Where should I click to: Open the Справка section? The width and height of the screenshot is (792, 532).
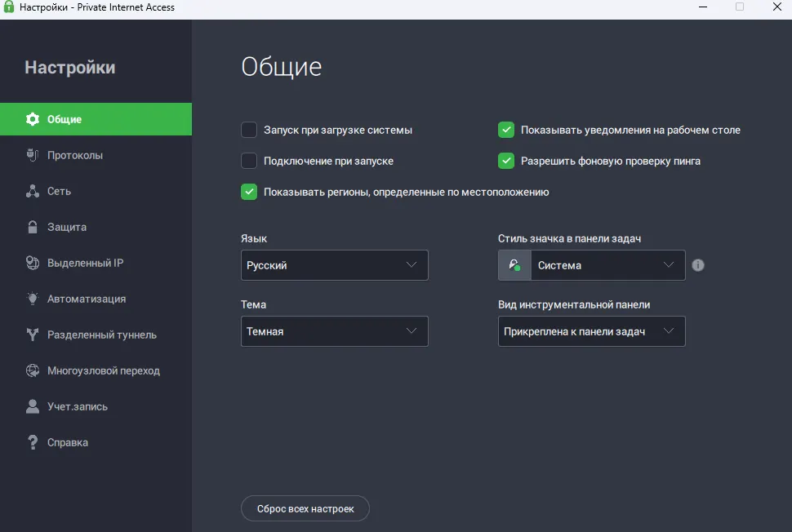[68, 442]
